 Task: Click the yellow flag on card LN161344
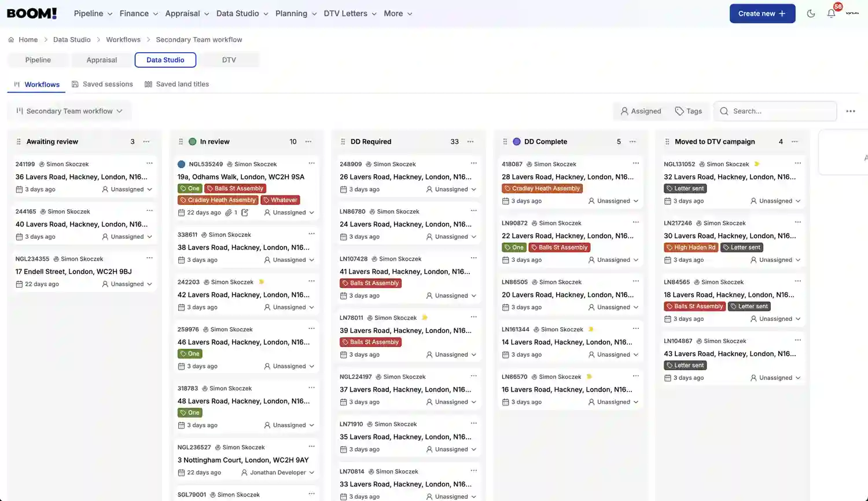[x=591, y=329]
